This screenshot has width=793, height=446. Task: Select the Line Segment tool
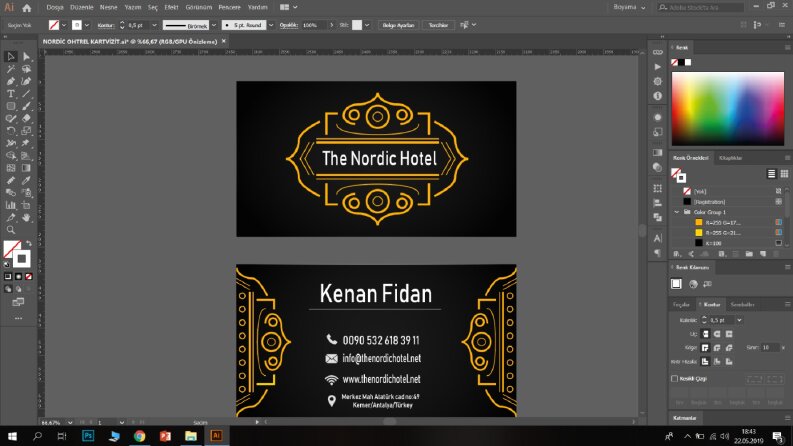click(x=26, y=94)
